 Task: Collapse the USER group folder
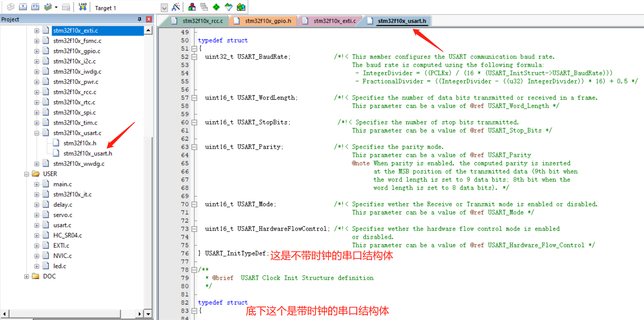coord(27,174)
